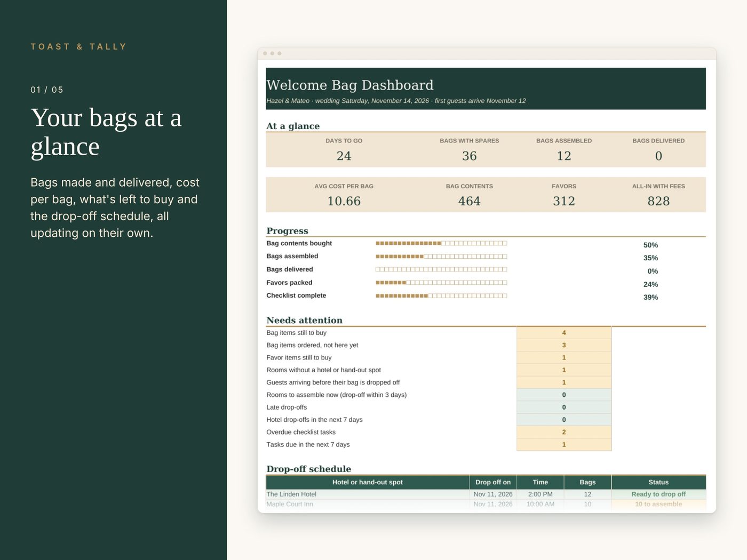The height and width of the screenshot is (560, 747).
Task: Click the 39% checklist complete value
Action: point(650,298)
